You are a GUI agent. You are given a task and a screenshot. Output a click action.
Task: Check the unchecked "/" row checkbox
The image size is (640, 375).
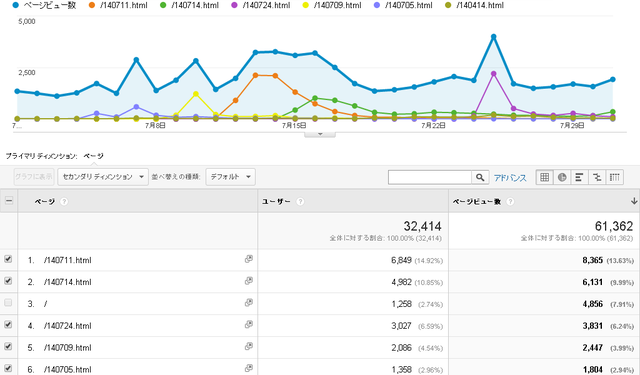[8, 303]
